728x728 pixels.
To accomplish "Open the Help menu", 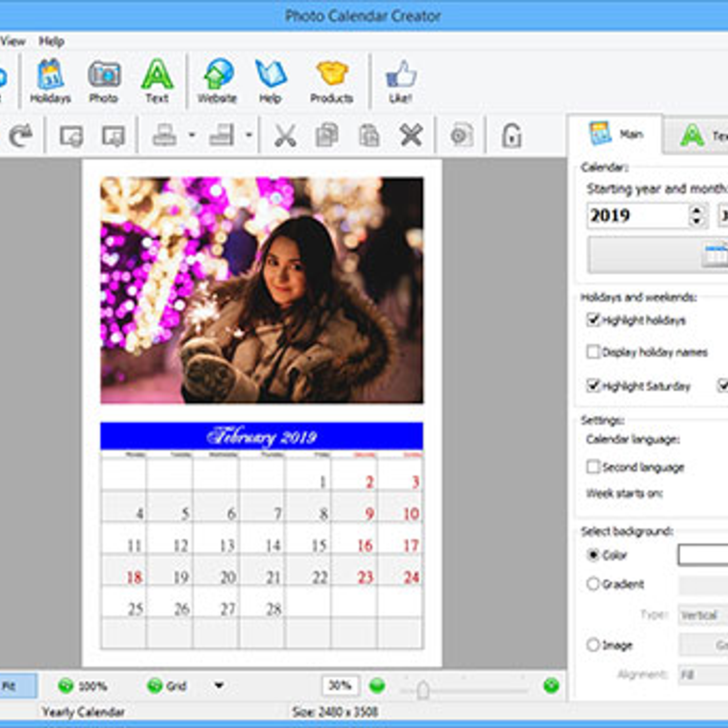I will coord(51,41).
